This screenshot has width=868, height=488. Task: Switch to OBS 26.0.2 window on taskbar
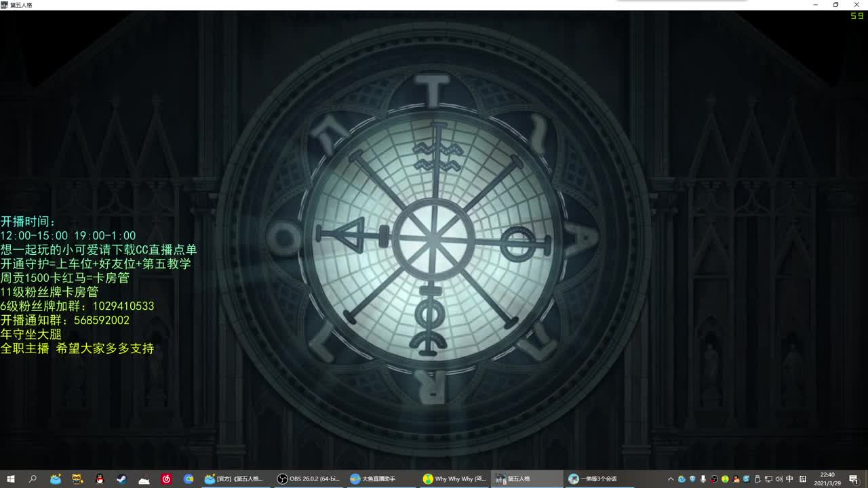309,479
